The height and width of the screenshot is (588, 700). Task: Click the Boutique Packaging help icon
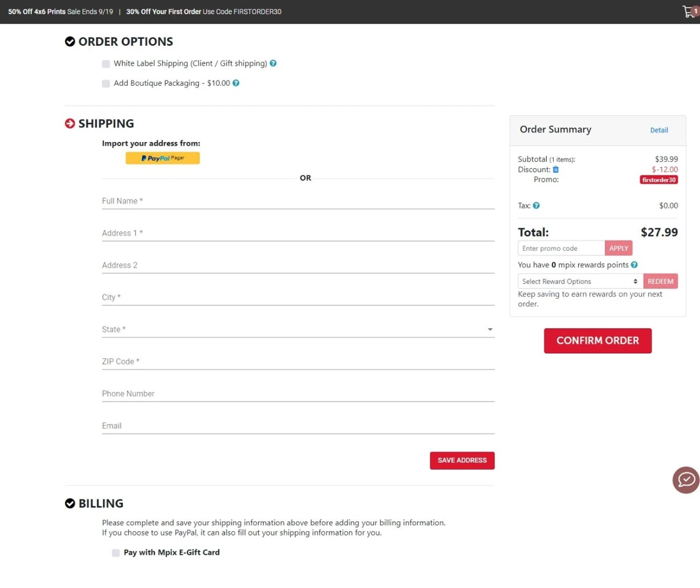pyautogui.click(x=236, y=83)
